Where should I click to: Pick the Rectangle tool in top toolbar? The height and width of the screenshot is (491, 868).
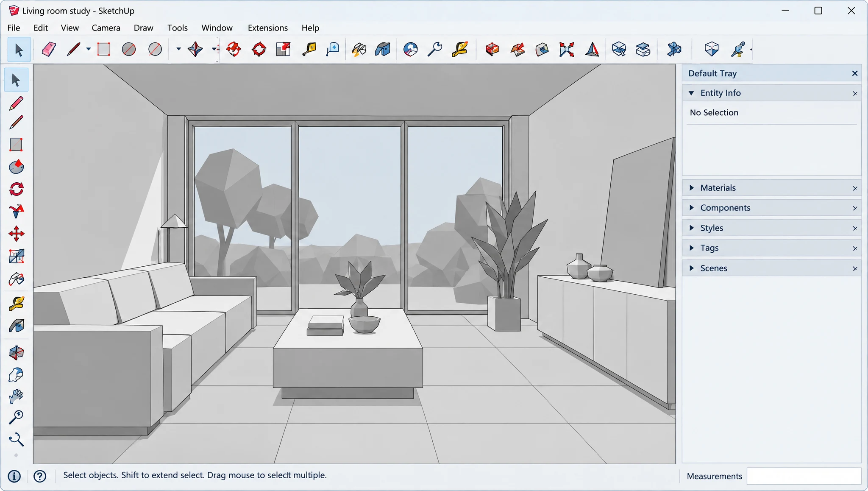(x=103, y=49)
